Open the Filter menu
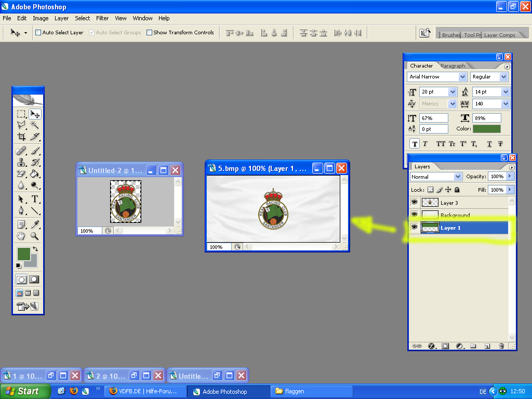This screenshot has height=399, width=532. [102, 18]
